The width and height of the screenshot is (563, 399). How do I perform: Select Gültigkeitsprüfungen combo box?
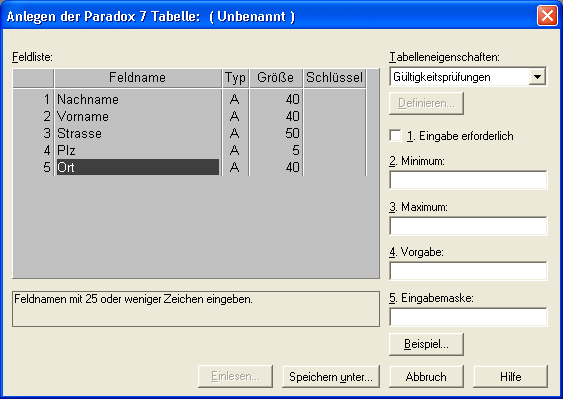tap(468, 77)
